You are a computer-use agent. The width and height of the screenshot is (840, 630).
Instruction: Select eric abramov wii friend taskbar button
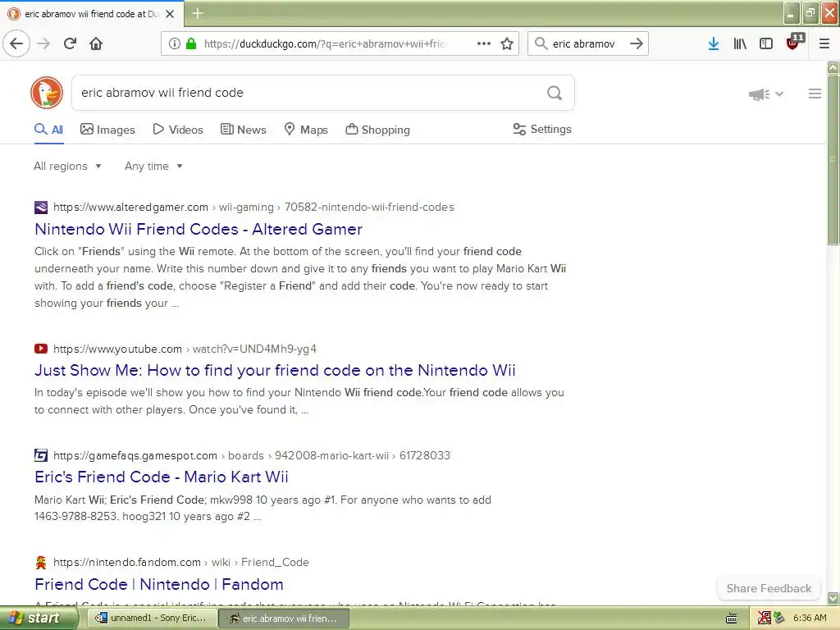285,619
